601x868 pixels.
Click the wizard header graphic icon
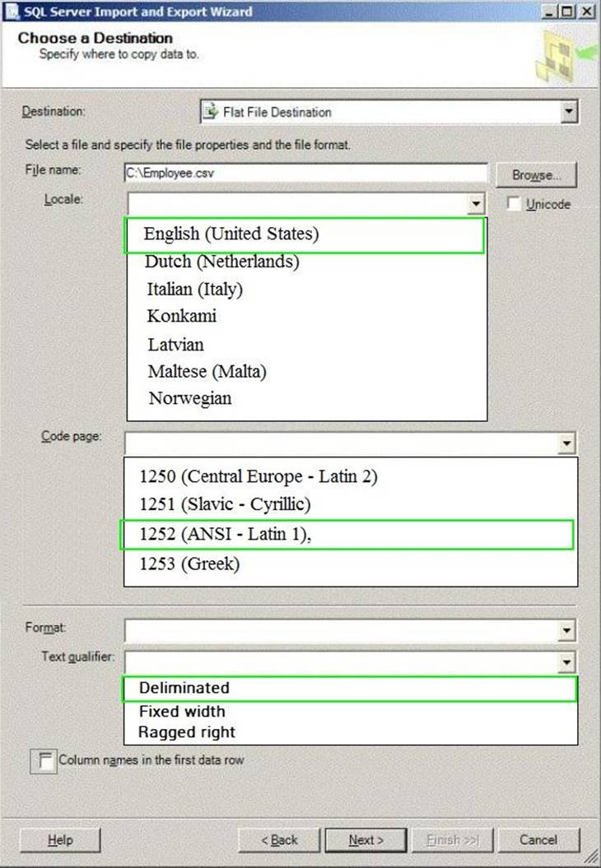(x=564, y=58)
